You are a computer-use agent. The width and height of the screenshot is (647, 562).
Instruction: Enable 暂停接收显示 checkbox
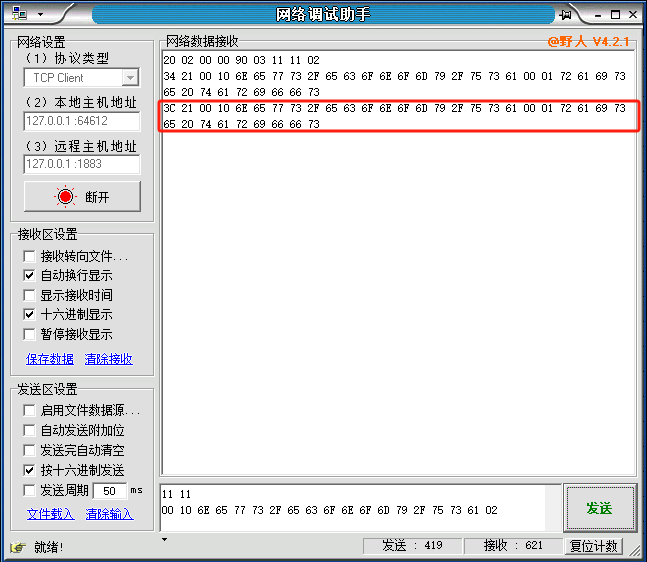tap(29, 334)
